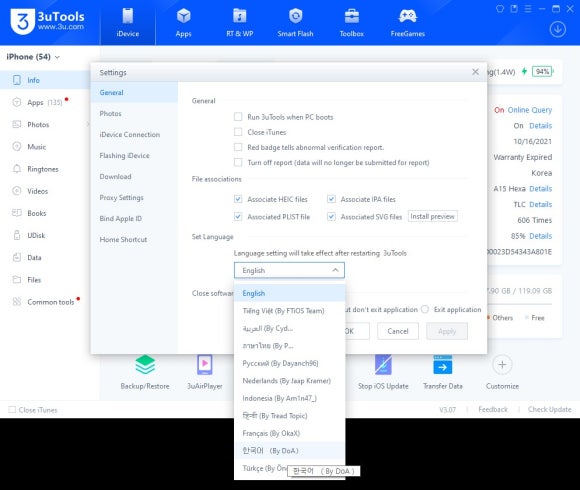580x490 pixels.
Task: Choose Indonesia (By Am1n47_) language
Action: tap(290, 398)
